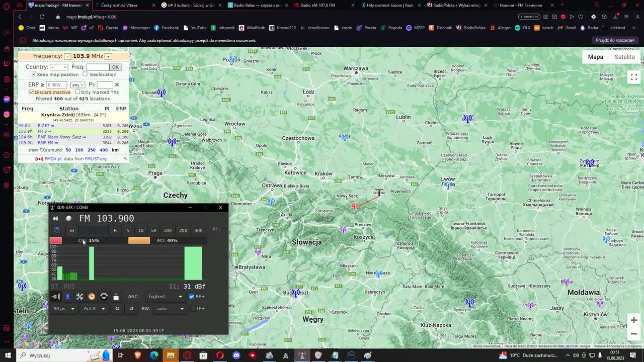
Task: Click the padlock icon in XDR-GTK
Action: coord(116,297)
